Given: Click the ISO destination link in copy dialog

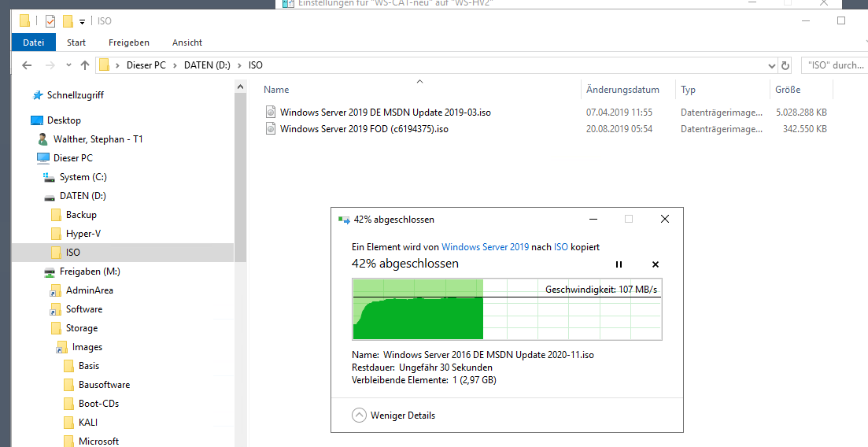Looking at the screenshot, I should [x=561, y=247].
